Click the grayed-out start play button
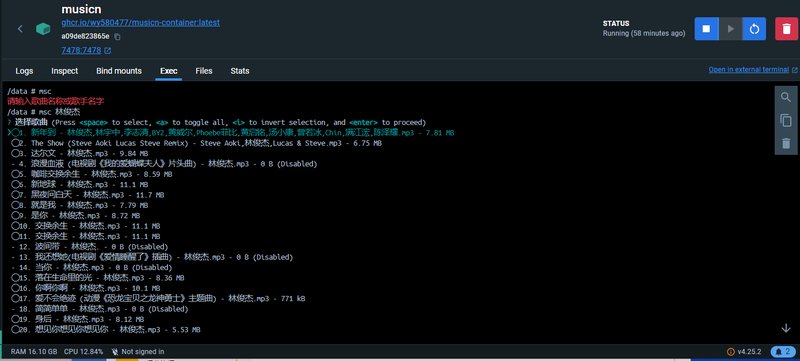The image size is (800, 361). [730, 29]
